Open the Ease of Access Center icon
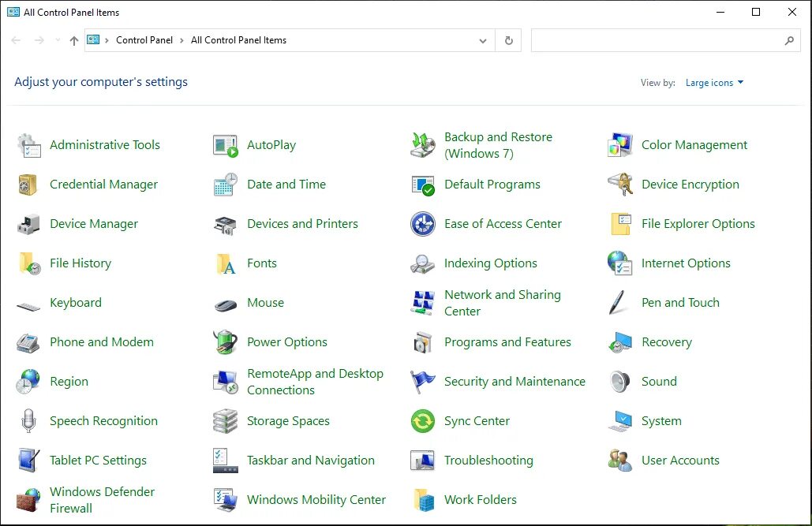The width and height of the screenshot is (812, 526). coord(423,224)
